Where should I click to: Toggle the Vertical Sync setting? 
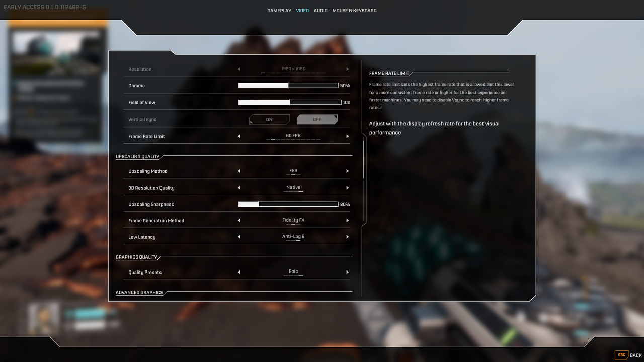pyautogui.click(x=269, y=119)
